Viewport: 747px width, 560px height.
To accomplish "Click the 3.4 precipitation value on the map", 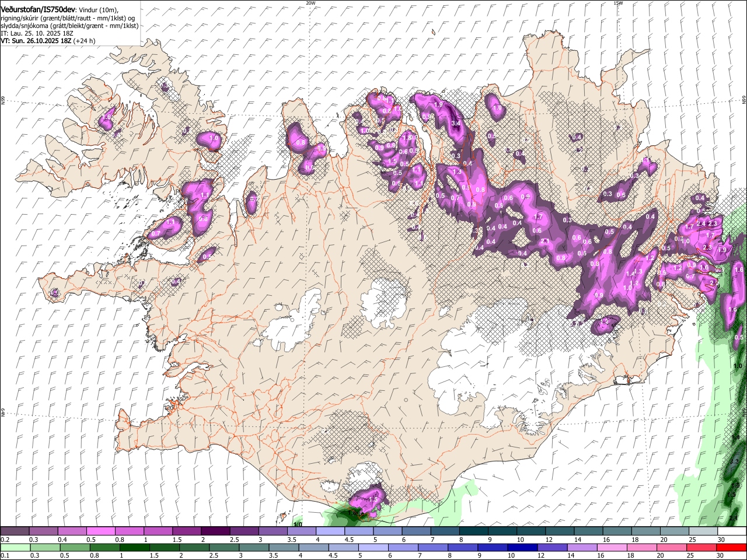I will [456, 124].
